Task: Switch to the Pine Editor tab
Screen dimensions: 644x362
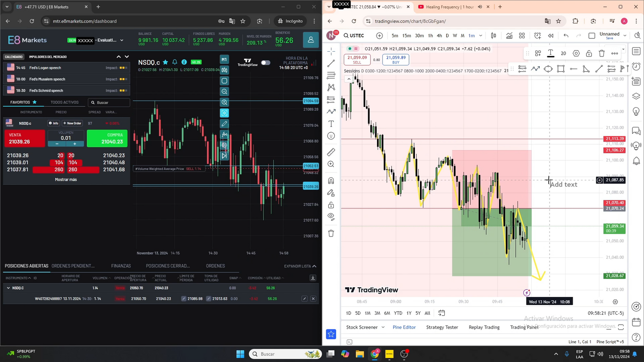Action: point(404,327)
